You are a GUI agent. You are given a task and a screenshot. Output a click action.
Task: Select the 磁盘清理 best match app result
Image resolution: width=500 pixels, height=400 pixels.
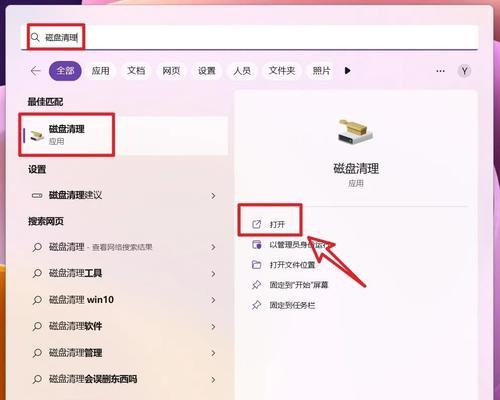[124, 135]
